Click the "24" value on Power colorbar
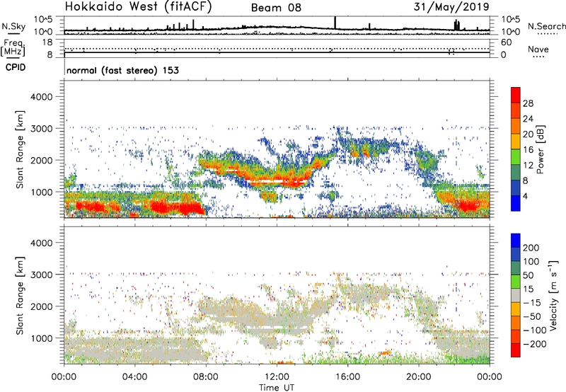The image size is (566, 392). click(528, 119)
